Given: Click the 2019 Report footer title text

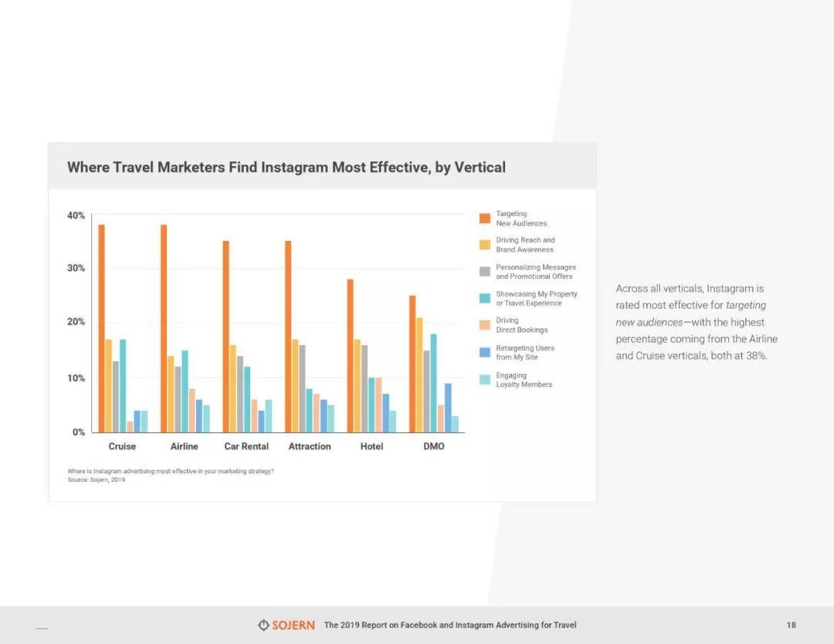Looking at the screenshot, I should [450, 625].
